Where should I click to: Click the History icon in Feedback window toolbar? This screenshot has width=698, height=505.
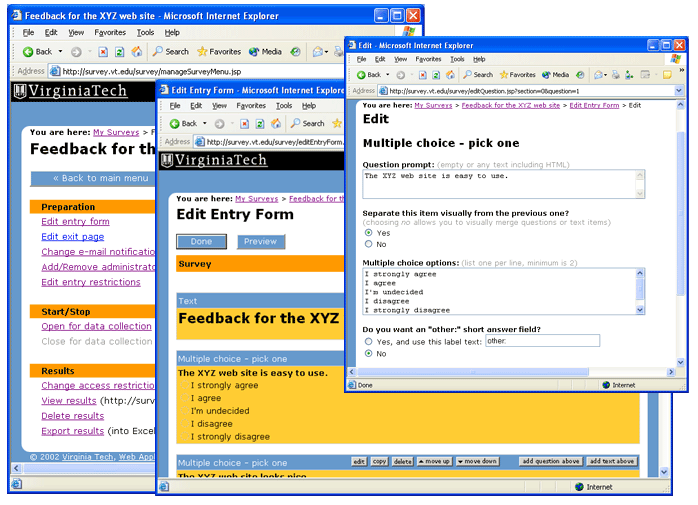[297, 51]
